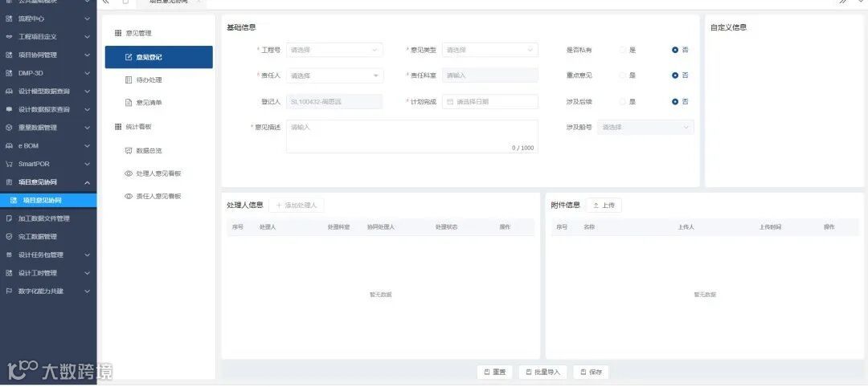Viewport: 868px width, 387px height.
Task: Click the eye icon beside 处理人意见看板
Action: [x=129, y=173]
